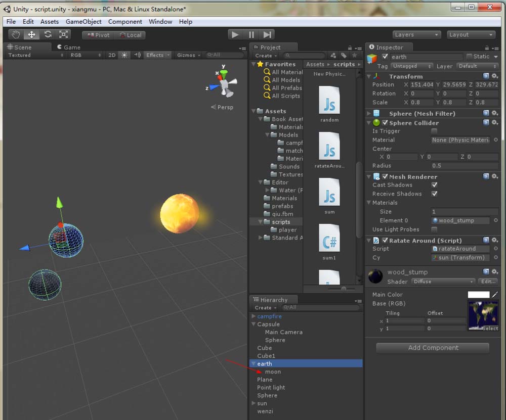Select the Hand tool
This screenshot has height=420, width=506.
15,34
